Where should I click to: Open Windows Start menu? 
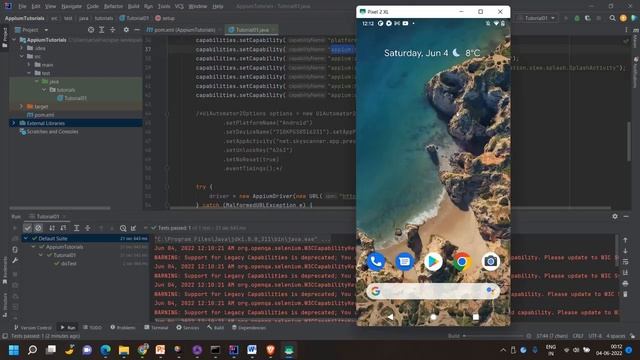click(14, 350)
